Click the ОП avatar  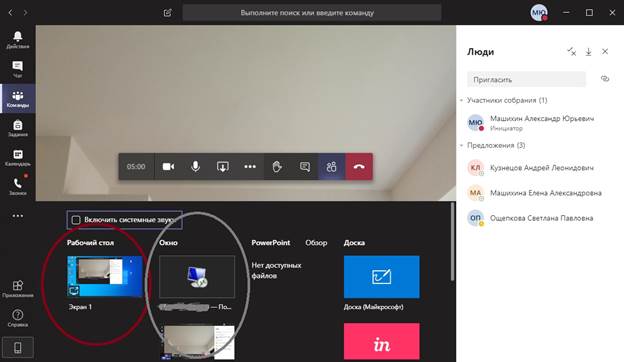476,218
